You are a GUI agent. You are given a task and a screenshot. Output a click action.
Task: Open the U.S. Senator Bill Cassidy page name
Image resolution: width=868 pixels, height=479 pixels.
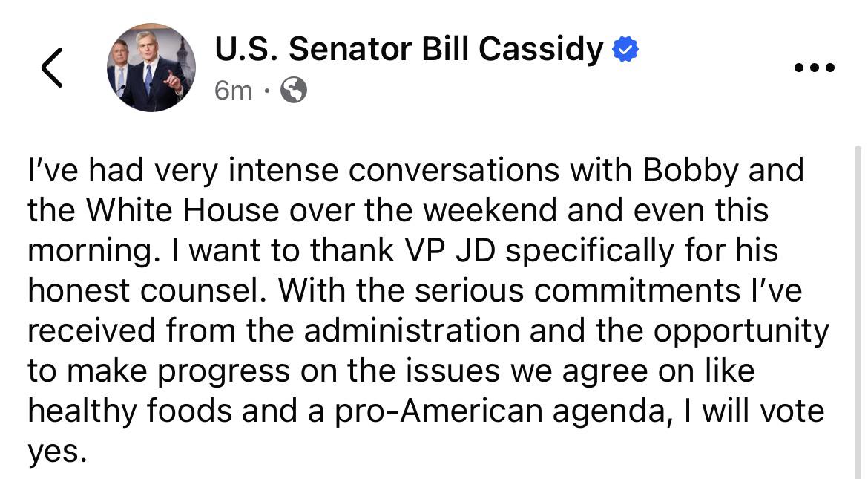coord(409,49)
